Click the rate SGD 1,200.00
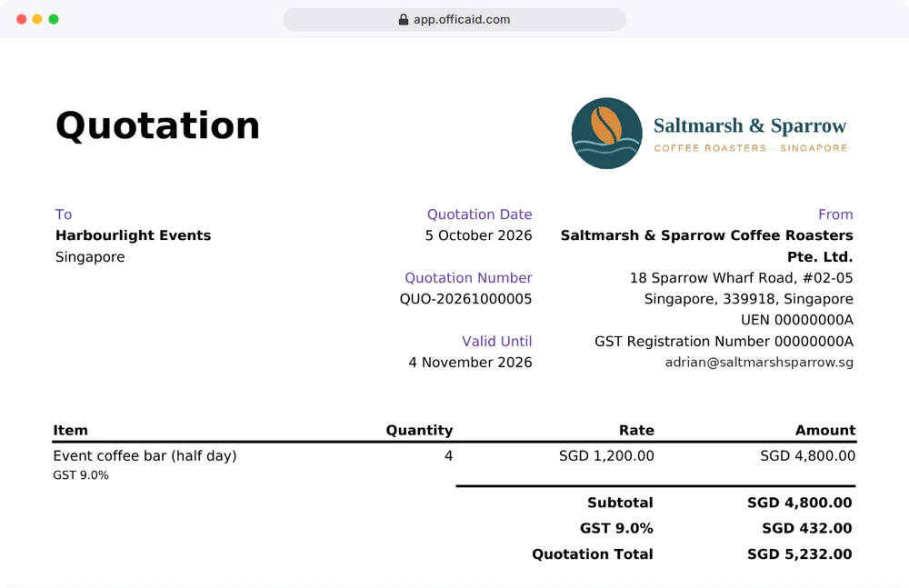The image size is (909, 588). coord(606,456)
